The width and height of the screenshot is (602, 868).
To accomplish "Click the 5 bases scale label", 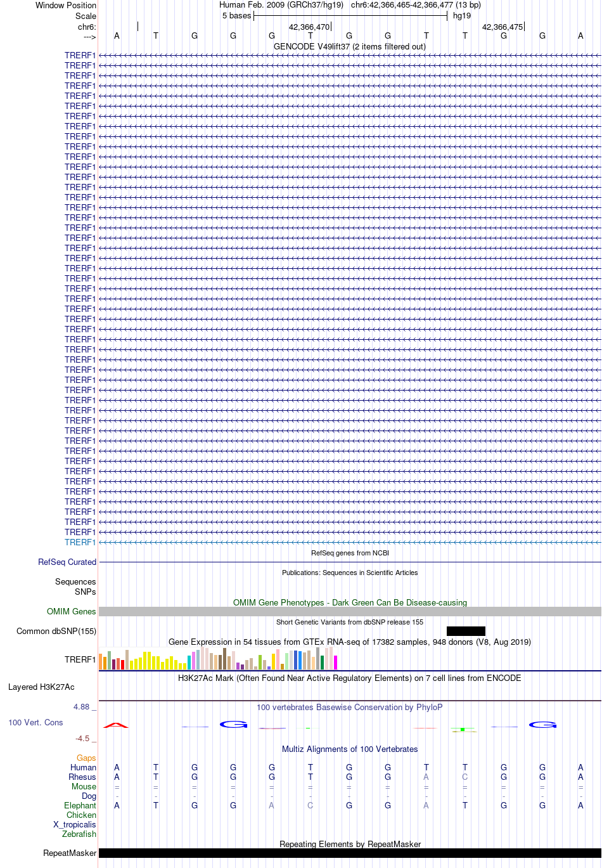I will 237,16.
